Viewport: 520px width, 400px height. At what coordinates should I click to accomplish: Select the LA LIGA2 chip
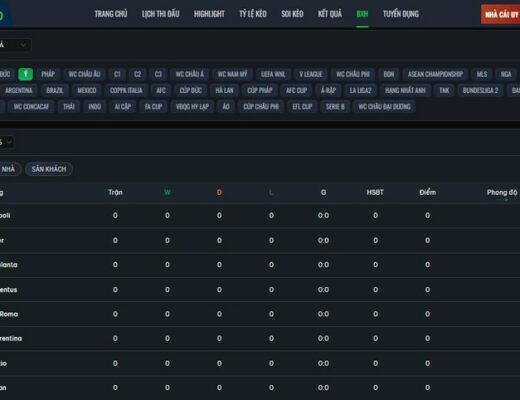pyautogui.click(x=360, y=90)
